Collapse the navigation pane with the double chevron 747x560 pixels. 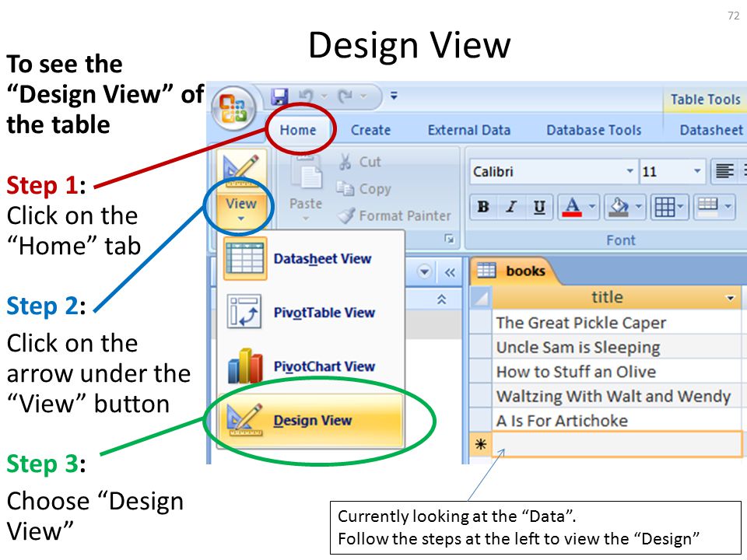click(450, 273)
